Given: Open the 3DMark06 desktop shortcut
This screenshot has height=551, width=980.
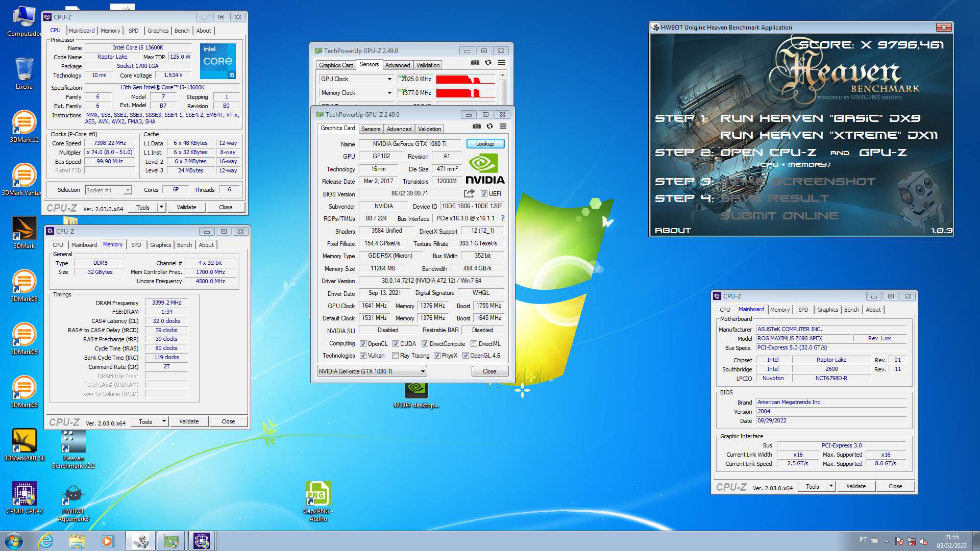Looking at the screenshot, I should click(24, 392).
